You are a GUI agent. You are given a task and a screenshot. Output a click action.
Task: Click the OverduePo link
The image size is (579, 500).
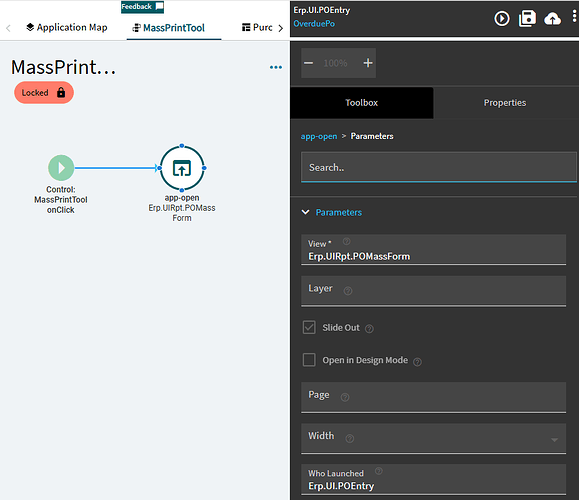(x=314, y=24)
